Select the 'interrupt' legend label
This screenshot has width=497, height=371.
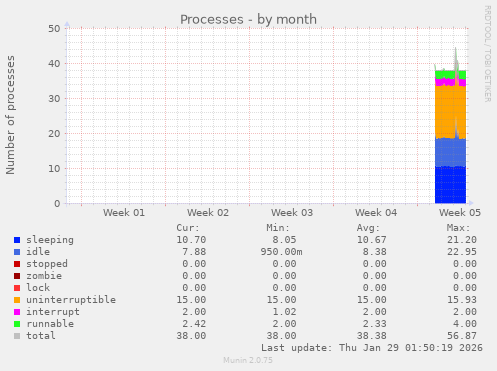pyautogui.click(x=53, y=312)
